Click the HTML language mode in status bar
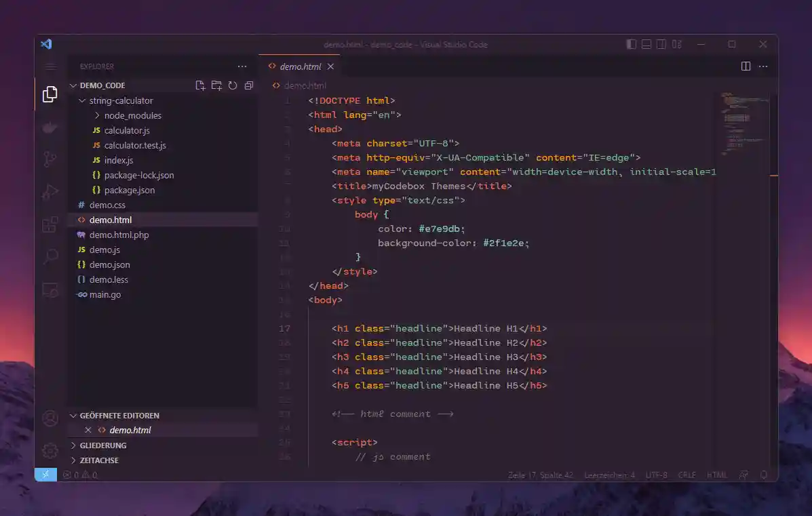This screenshot has height=516, width=812. pos(716,475)
